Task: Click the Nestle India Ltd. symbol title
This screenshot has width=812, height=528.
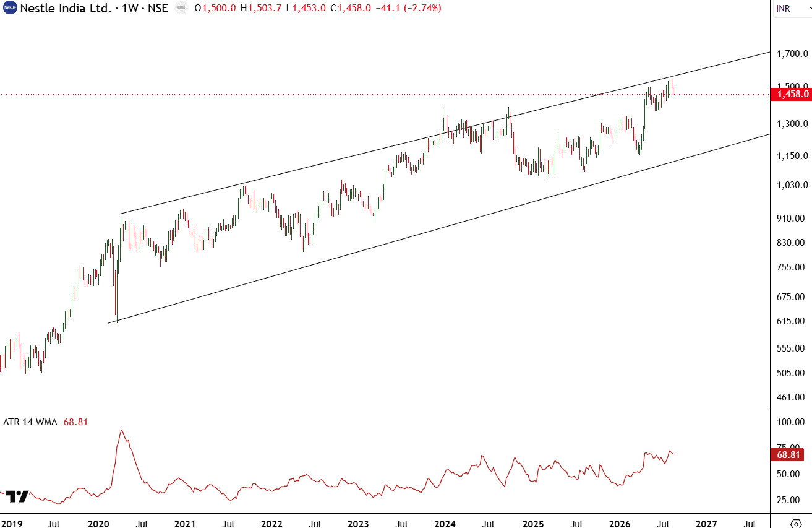Action: click(66, 8)
